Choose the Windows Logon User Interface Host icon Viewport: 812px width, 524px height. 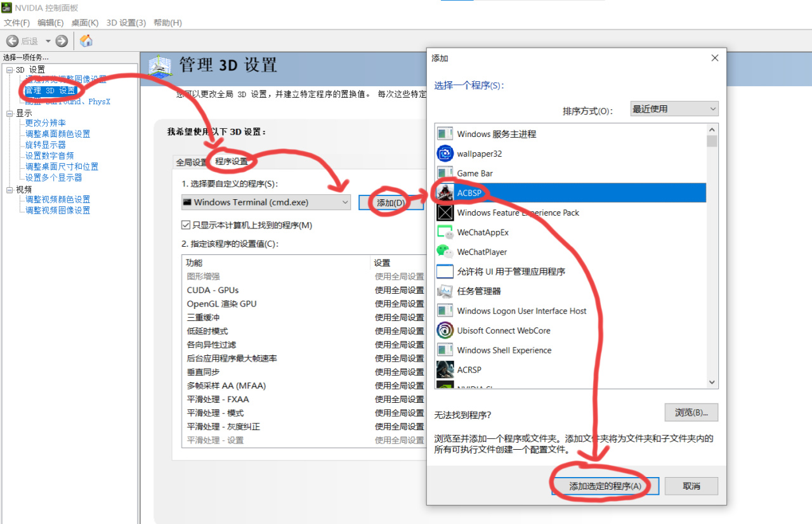(x=445, y=311)
